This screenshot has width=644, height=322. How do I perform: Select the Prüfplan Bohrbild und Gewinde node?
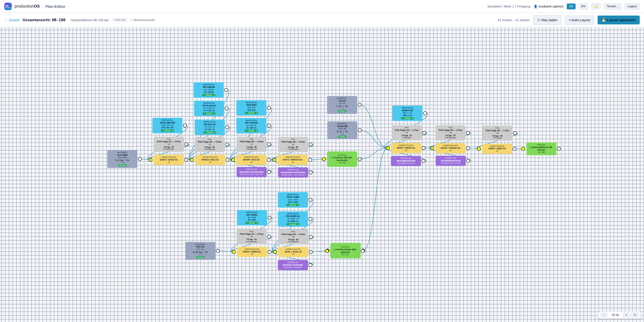coord(252,172)
